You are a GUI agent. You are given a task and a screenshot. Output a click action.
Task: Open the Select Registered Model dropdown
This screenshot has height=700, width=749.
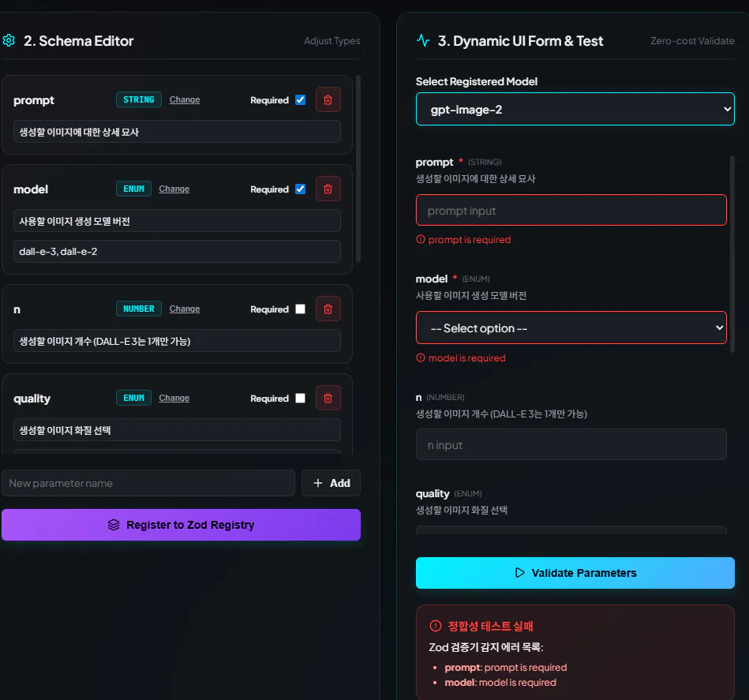click(x=575, y=110)
